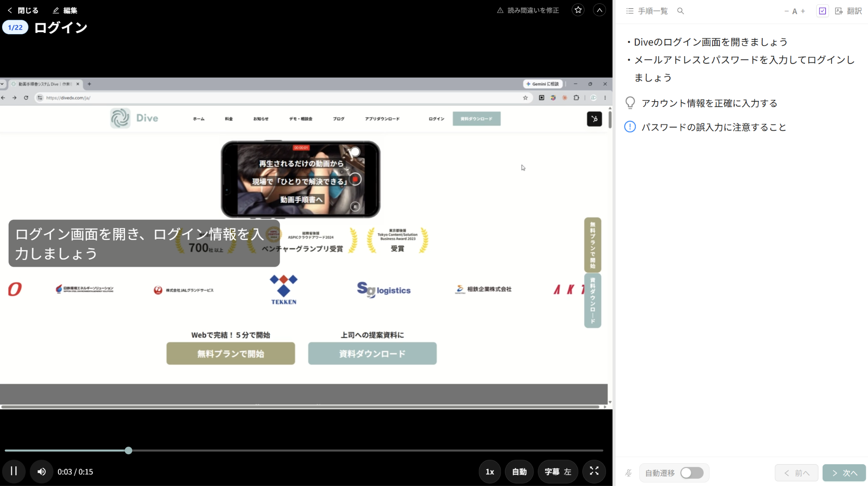Screen dimensions: 868x486
Task: Close the 動画手順書システム Dive browser tab
Action: 78,84
